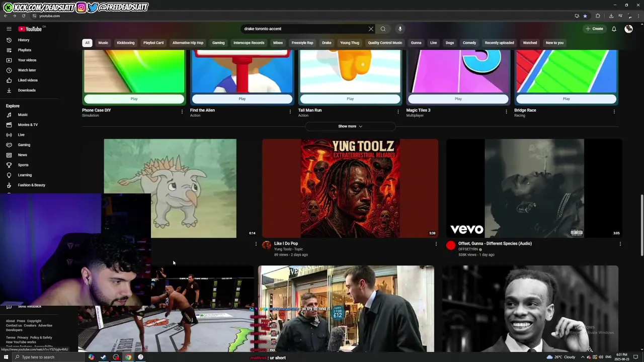Play the Magic Tiles 3 game
This screenshot has width=644, height=362.
(458, 99)
